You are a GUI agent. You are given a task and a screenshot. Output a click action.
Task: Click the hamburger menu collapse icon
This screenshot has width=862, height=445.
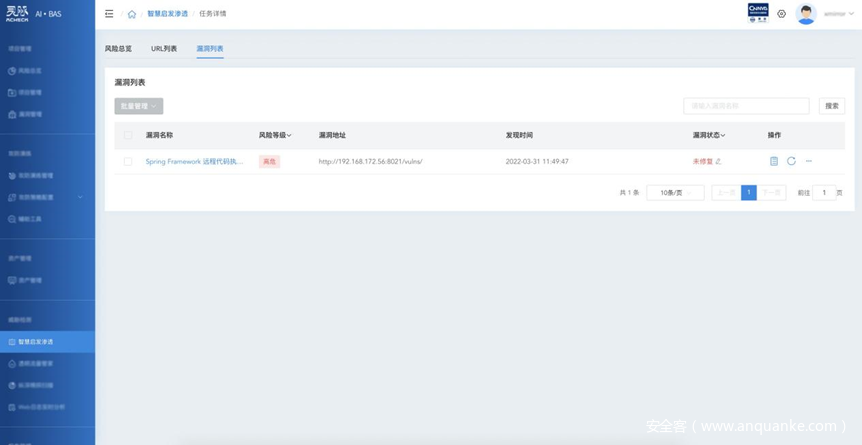click(109, 14)
